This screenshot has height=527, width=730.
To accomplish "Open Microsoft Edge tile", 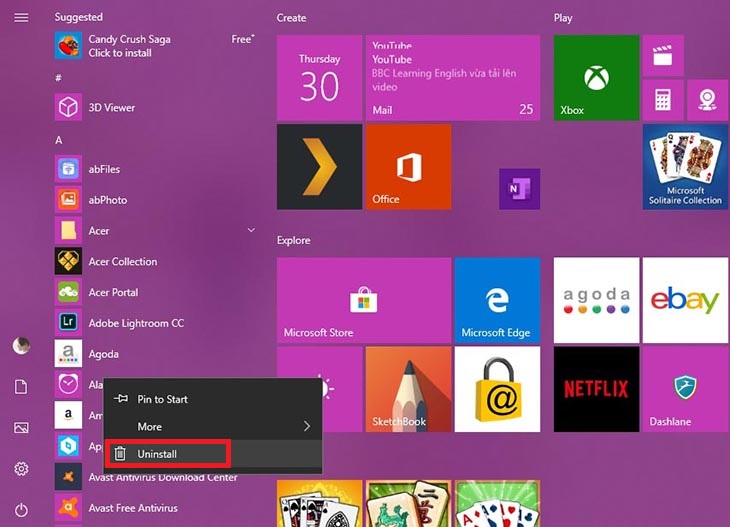I will click(497, 300).
